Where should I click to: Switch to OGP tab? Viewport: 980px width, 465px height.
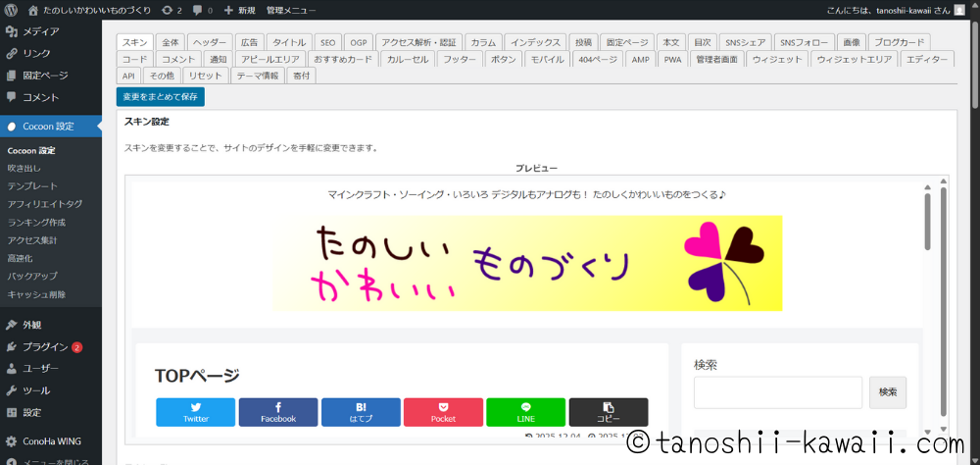pyautogui.click(x=359, y=42)
